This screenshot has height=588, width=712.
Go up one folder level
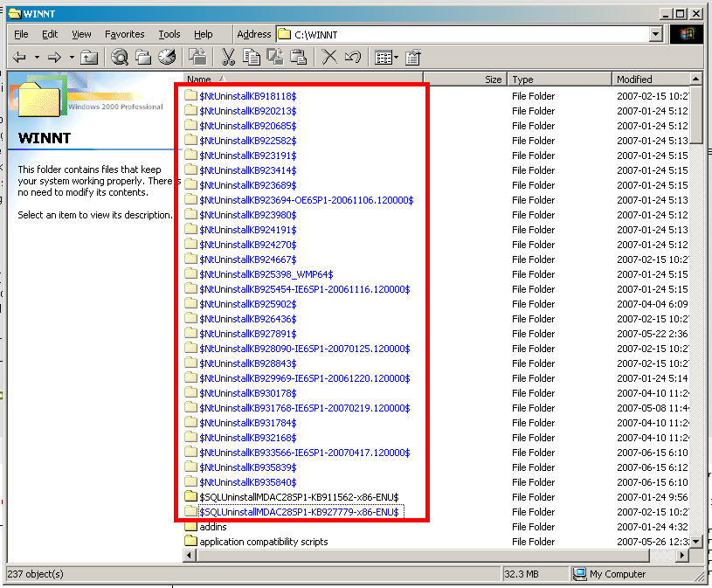pyautogui.click(x=89, y=57)
